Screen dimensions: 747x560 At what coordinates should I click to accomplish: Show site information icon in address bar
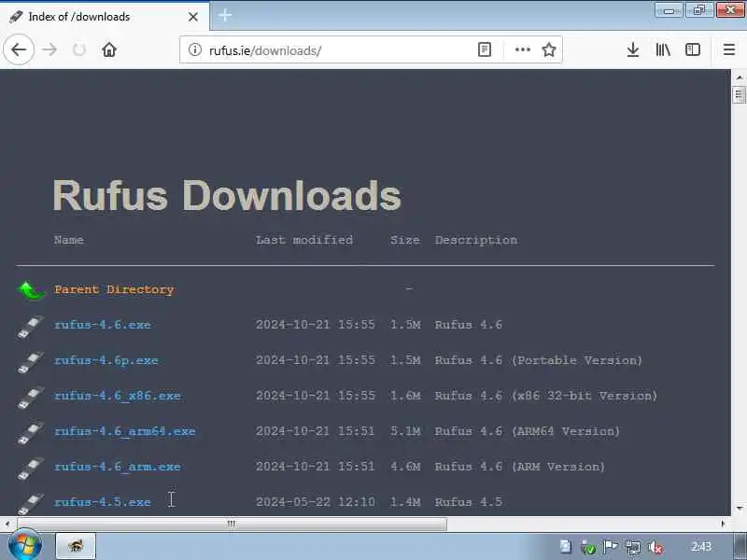coord(194,49)
